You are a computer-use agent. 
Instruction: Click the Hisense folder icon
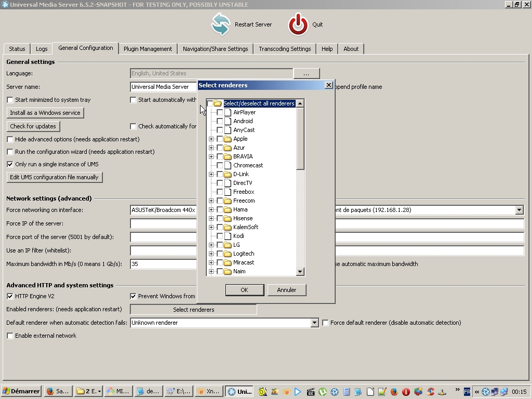click(x=228, y=218)
